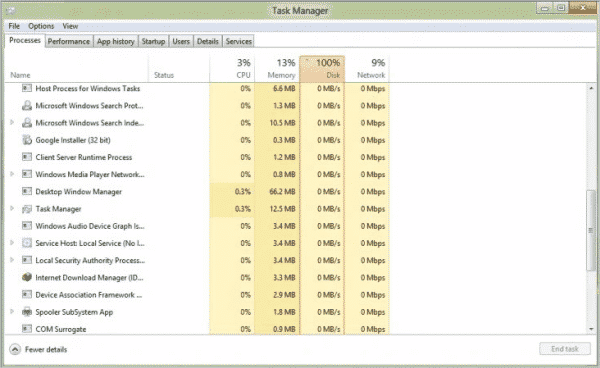This screenshot has height=368, width=600.
Task: Switch to the Performance tab
Action: pos(69,41)
